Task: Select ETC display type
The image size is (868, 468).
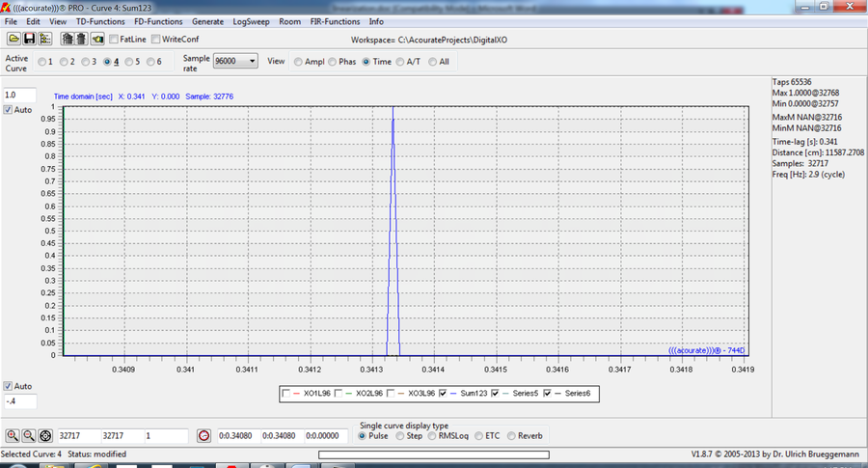Action: tap(478, 436)
